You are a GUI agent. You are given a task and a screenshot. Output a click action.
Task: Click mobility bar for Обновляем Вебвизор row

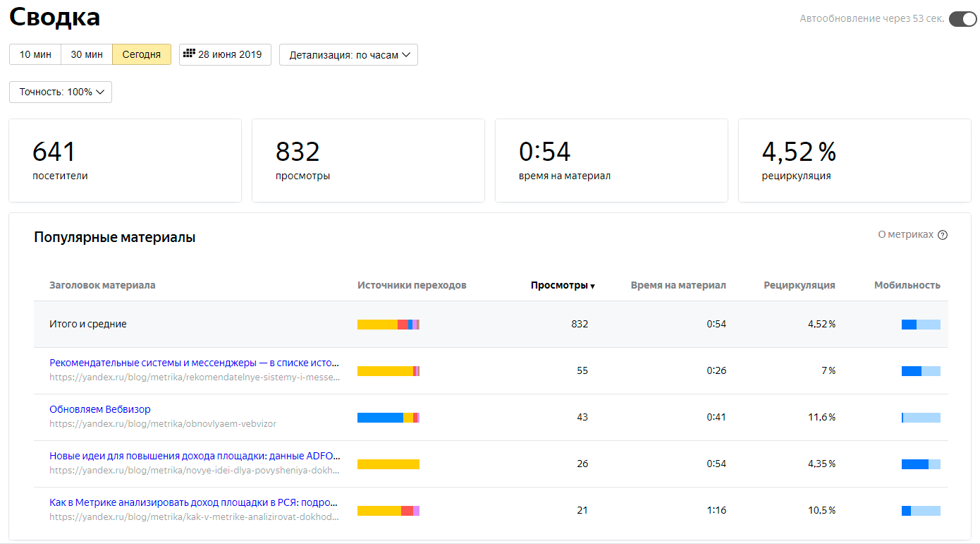tap(921, 418)
